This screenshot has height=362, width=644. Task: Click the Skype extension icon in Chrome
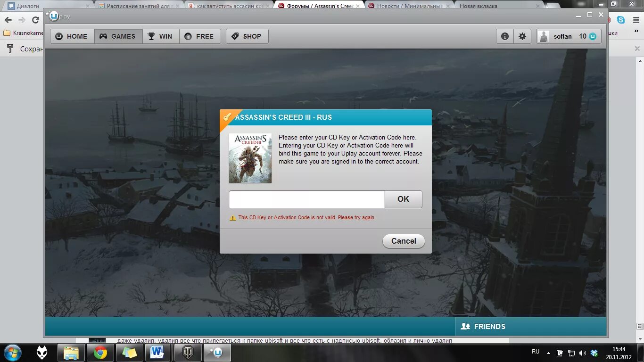click(x=621, y=20)
